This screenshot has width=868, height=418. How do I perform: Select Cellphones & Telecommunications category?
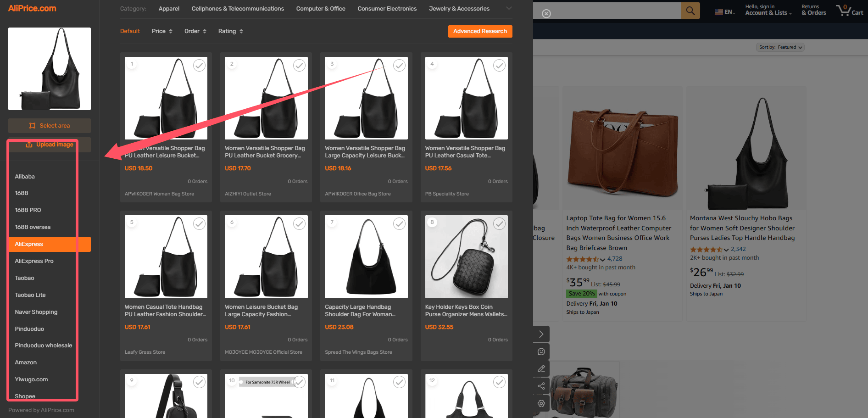pyautogui.click(x=238, y=9)
